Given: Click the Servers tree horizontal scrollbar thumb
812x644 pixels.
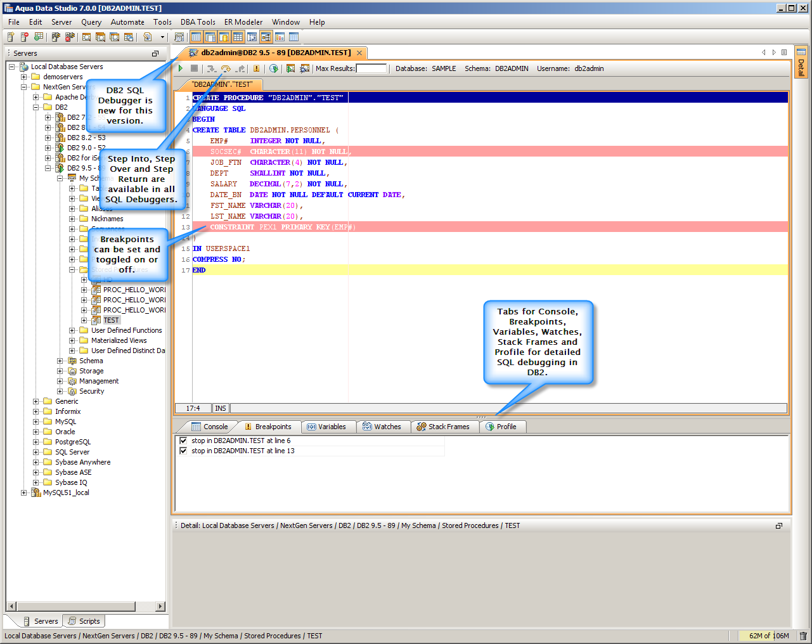Looking at the screenshot, I should [x=77, y=606].
